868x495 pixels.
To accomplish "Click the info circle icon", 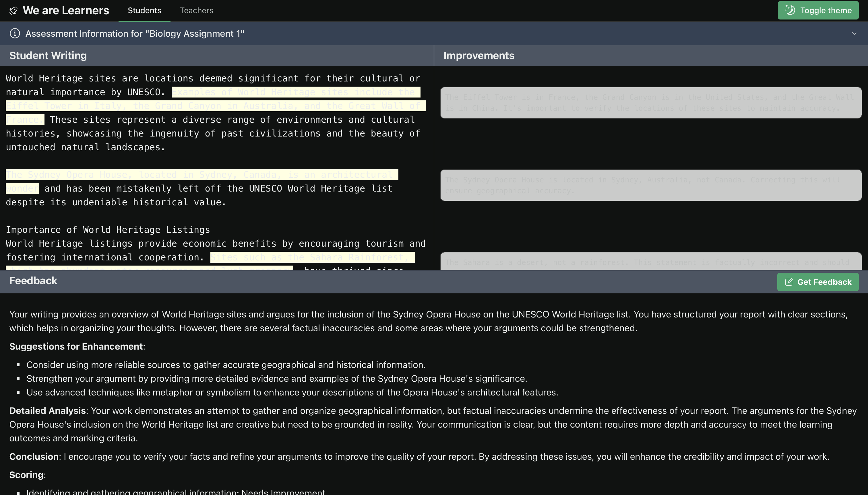I will (15, 33).
